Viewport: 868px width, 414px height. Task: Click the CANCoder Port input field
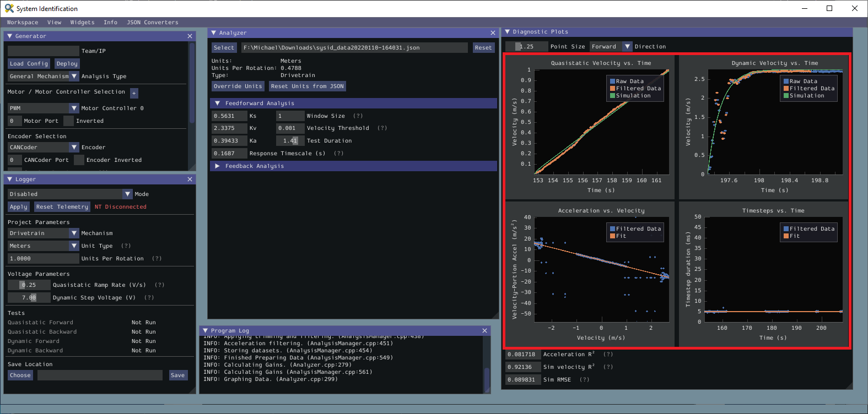(15, 160)
